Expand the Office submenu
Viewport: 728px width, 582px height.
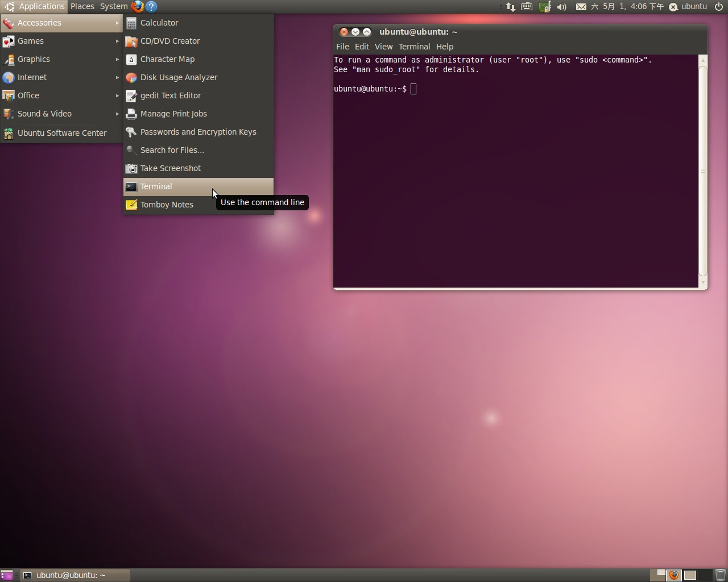[61, 95]
